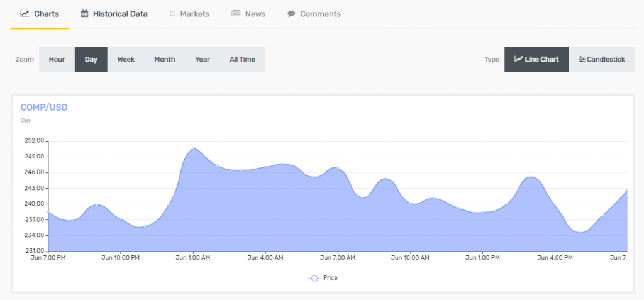
Task: Select the Year zoom button
Action: click(x=203, y=60)
